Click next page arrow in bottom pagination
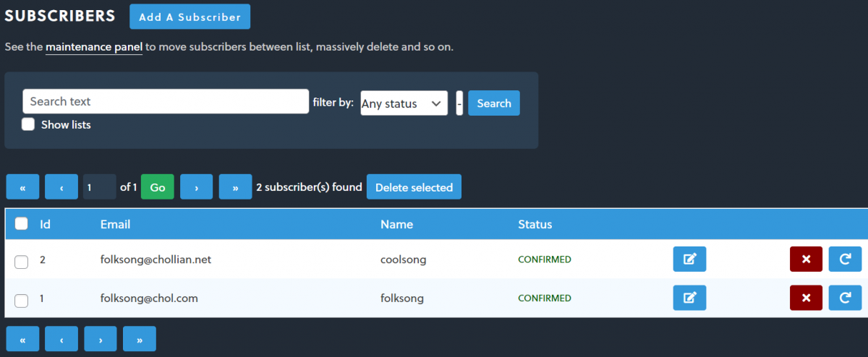This screenshot has width=868, height=357. point(101,339)
